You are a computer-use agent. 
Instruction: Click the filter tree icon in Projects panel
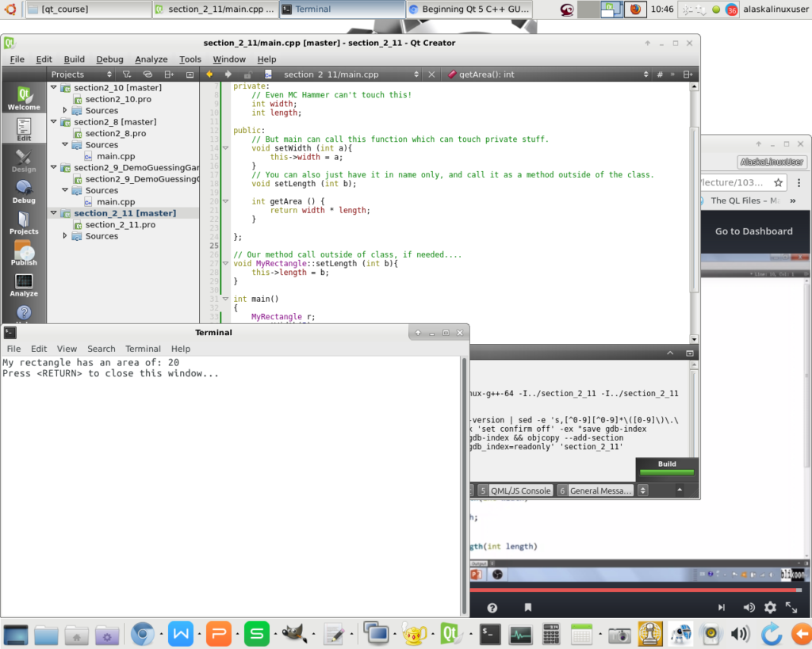point(126,74)
